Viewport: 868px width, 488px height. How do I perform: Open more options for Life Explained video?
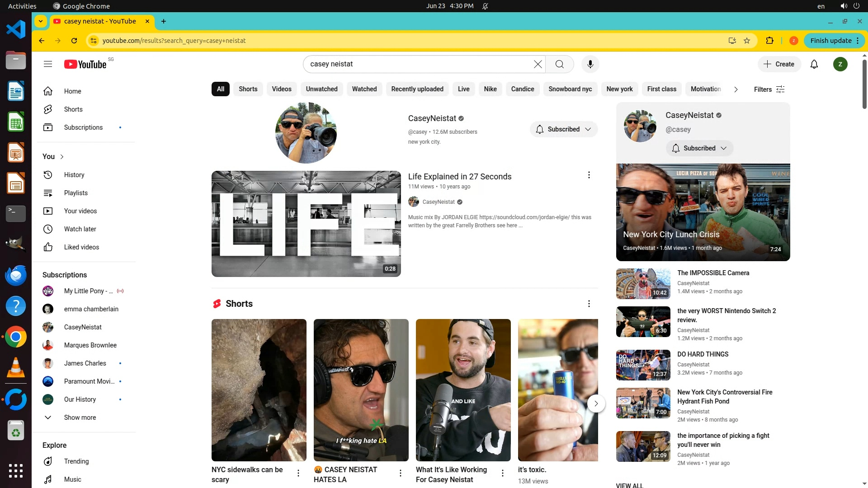tap(589, 175)
